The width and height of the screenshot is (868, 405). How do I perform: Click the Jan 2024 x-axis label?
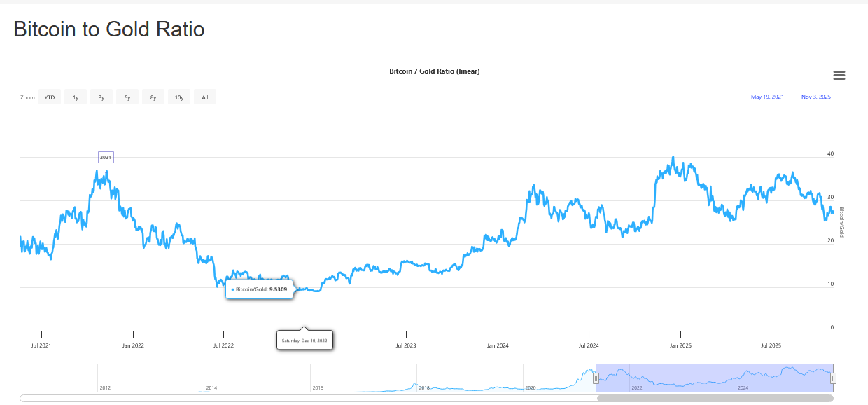pos(497,345)
